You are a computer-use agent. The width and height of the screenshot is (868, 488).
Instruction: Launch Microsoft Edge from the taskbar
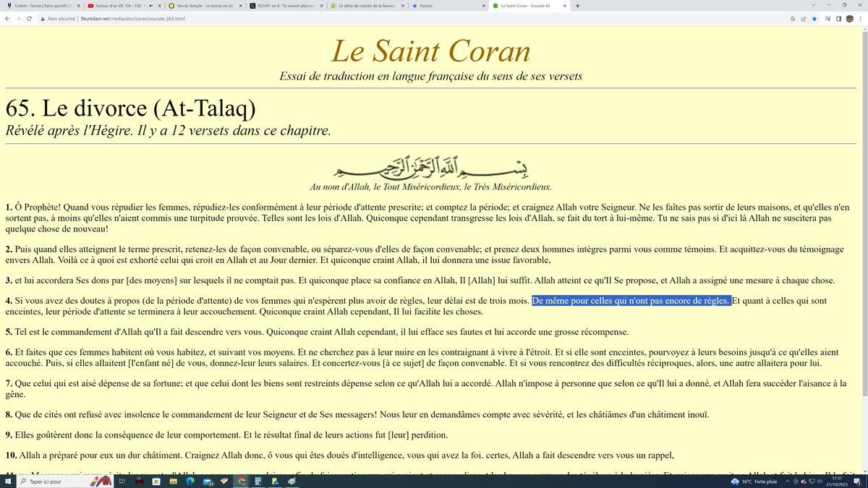[x=190, y=481]
